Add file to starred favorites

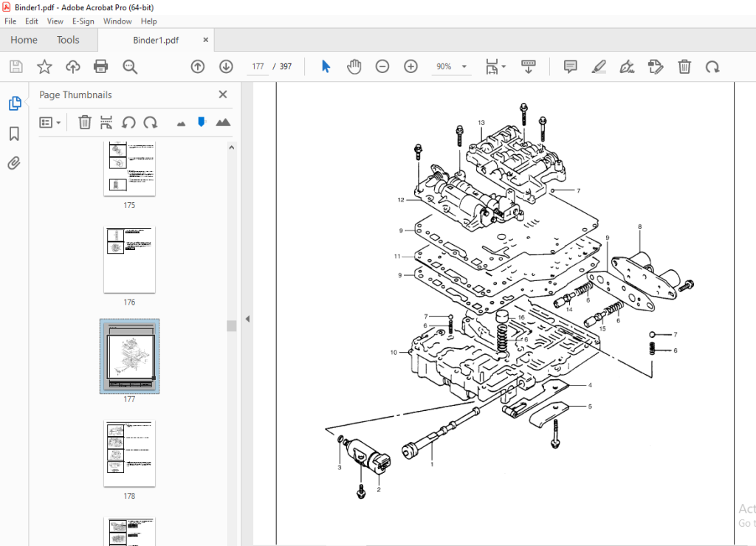[44, 66]
